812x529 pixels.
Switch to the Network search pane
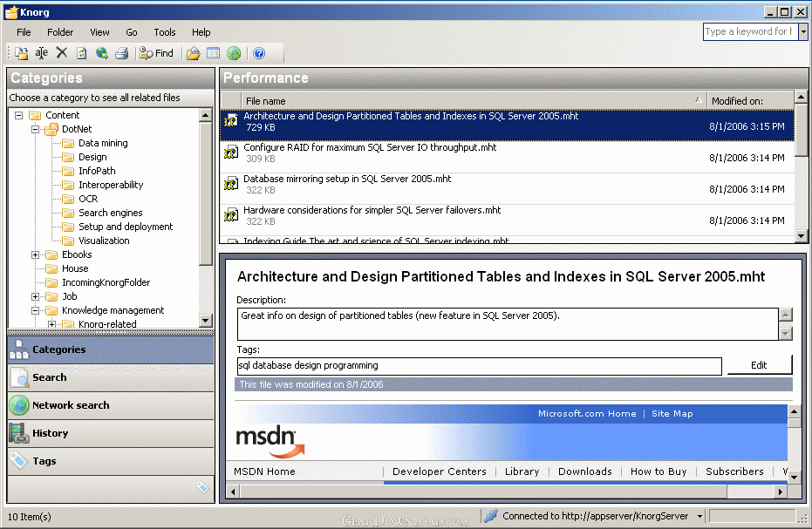click(x=111, y=405)
